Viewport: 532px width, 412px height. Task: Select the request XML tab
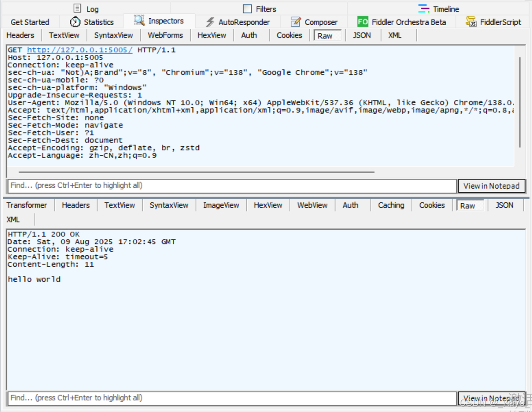click(395, 35)
